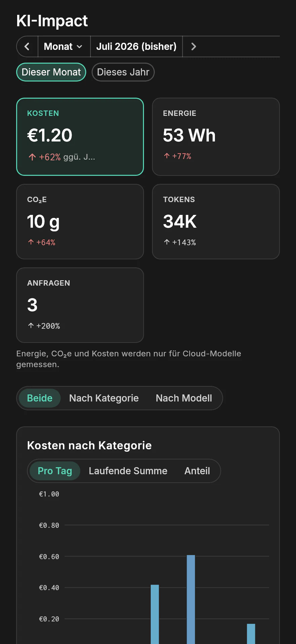
Task: Select the Energie metric card
Action: 216,137
